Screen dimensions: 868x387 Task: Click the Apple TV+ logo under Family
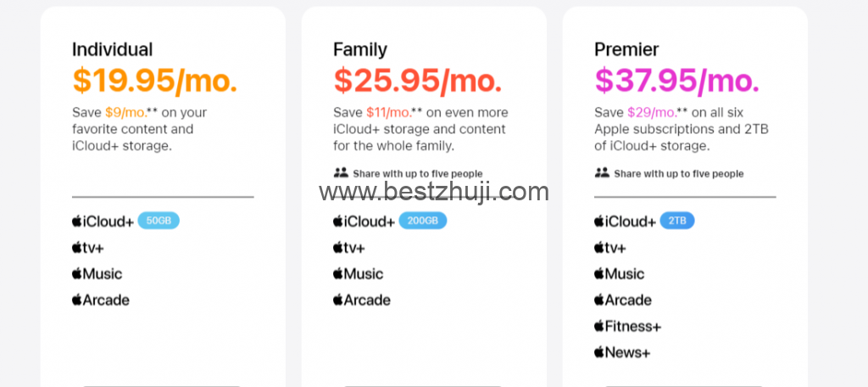point(348,248)
